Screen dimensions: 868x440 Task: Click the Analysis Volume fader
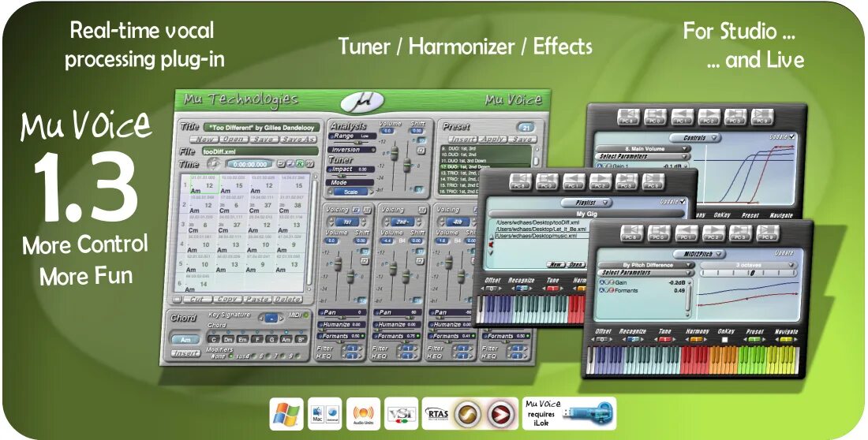pos(394,154)
